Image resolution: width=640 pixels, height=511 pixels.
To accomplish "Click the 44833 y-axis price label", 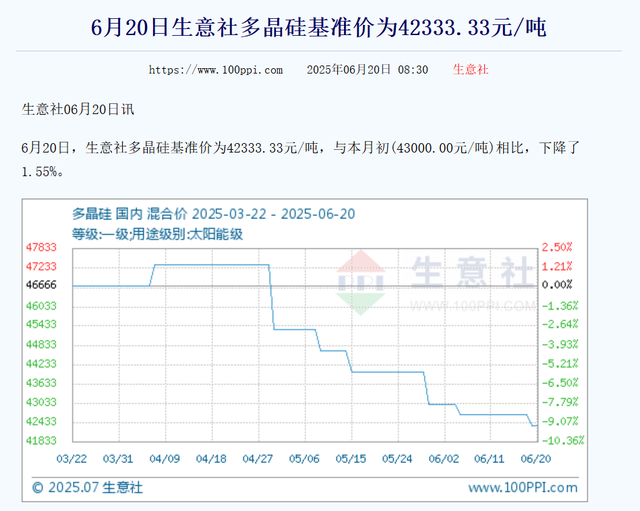I will pyautogui.click(x=41, y=344).
